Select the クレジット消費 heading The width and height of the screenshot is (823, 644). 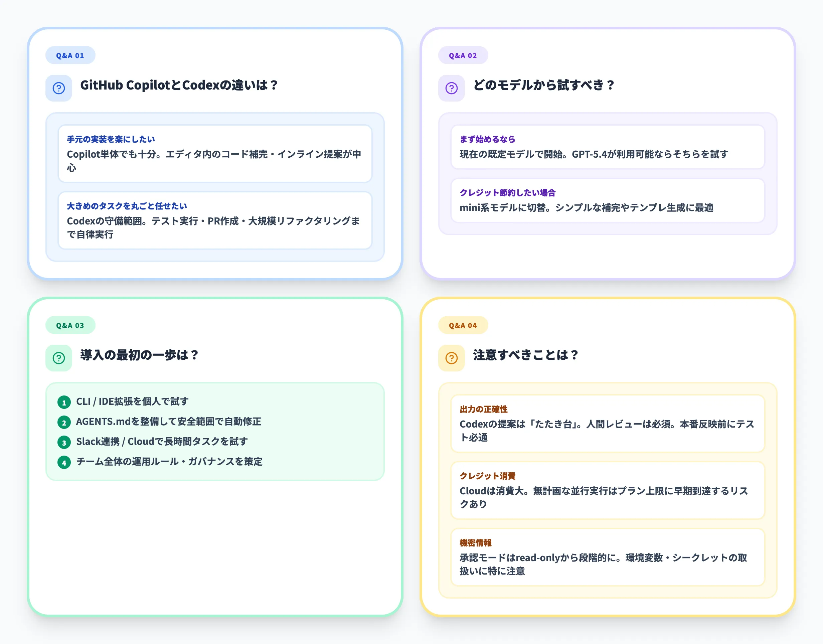click(x=488, y=476)
